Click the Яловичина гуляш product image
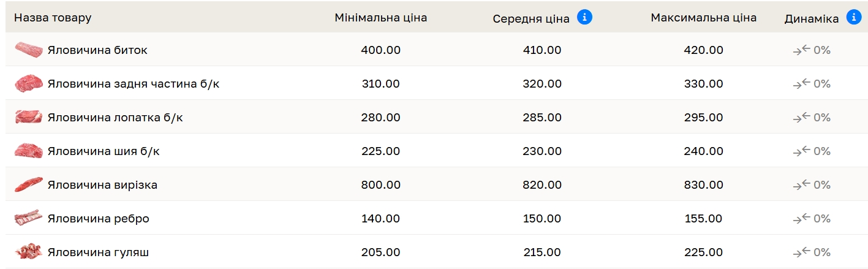The image size is (868, 269). tap(28, 252)
